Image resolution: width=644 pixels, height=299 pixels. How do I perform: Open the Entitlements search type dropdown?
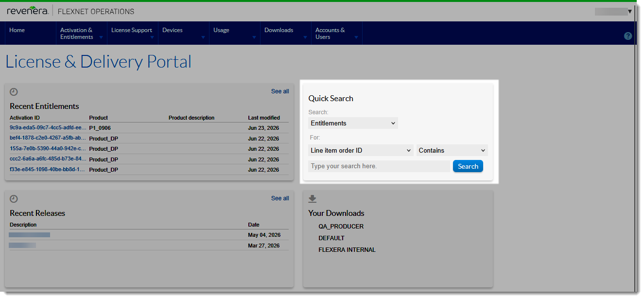[x=353, y=123]
